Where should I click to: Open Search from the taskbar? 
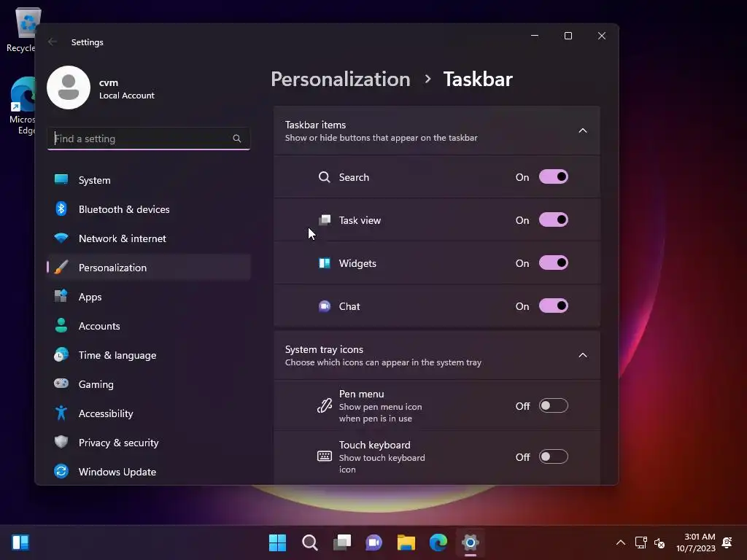(309, 542)
